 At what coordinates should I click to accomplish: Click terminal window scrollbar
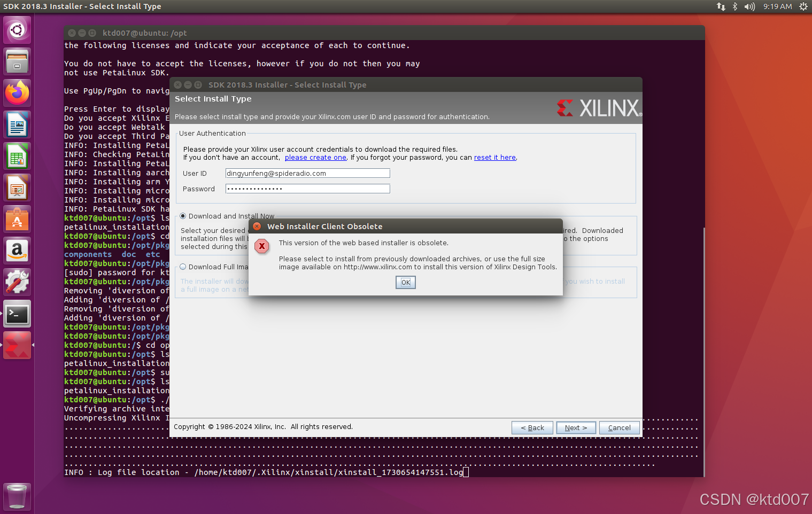click(x=703, y=351)
